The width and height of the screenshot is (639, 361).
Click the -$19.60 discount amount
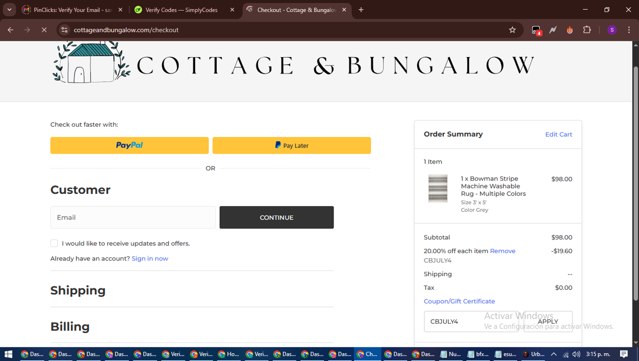[562, 251]
